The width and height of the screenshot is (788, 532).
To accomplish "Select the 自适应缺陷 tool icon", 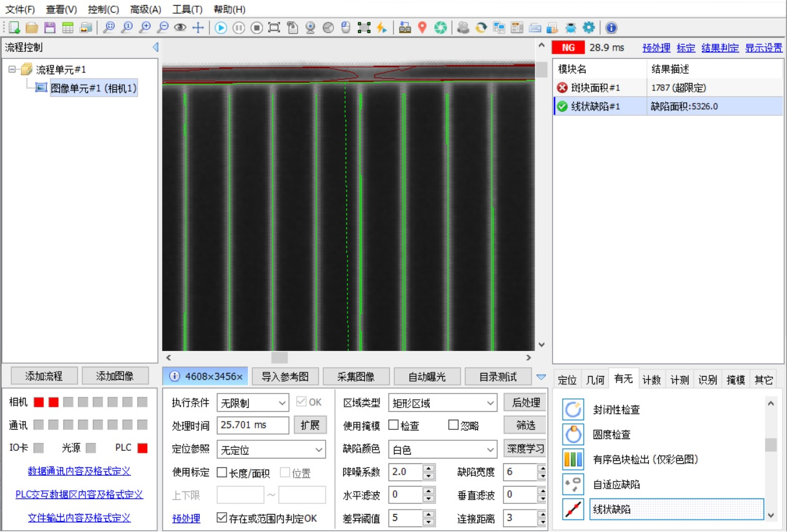I will [573, 485].
